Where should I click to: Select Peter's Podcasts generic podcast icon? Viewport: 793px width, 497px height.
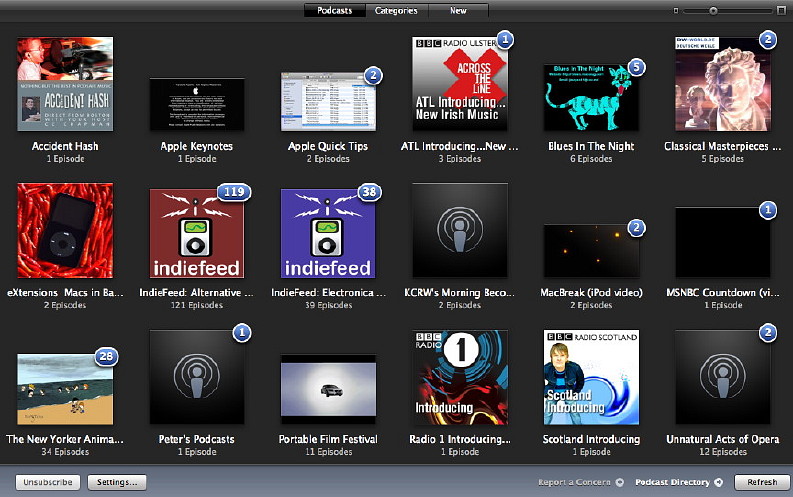(197, 377)
